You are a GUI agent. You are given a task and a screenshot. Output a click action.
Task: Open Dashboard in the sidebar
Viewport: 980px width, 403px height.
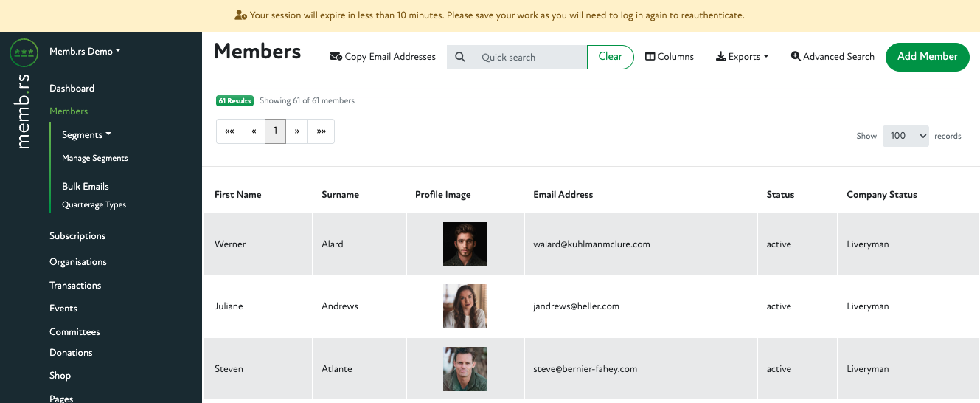pyautogui.click(x=72, y=89)
